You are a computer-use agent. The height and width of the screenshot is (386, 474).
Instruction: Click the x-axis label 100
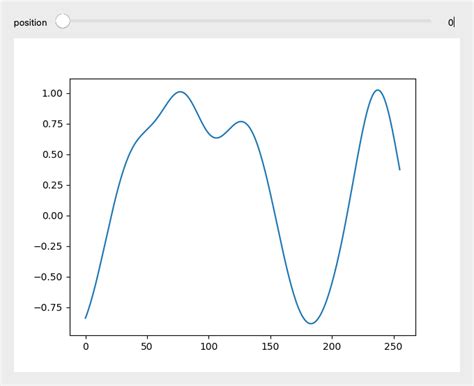pos(209,347)
